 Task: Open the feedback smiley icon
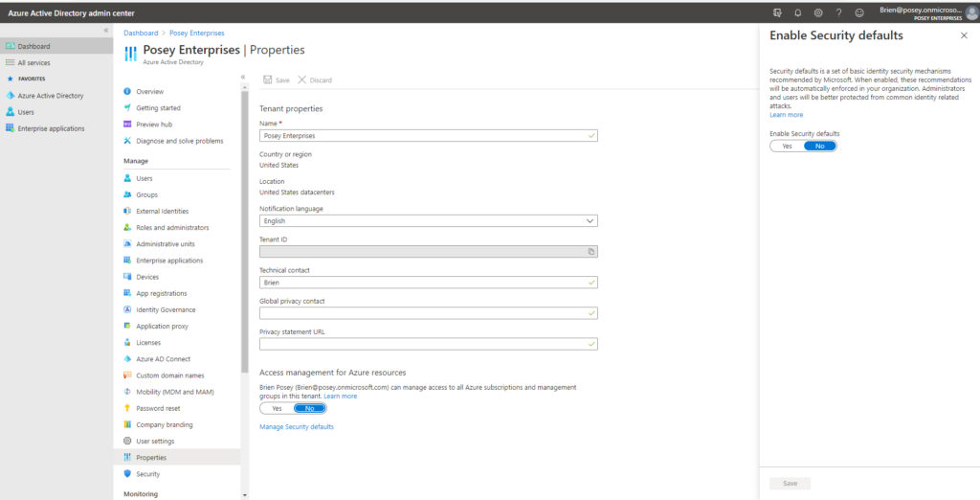859,12
